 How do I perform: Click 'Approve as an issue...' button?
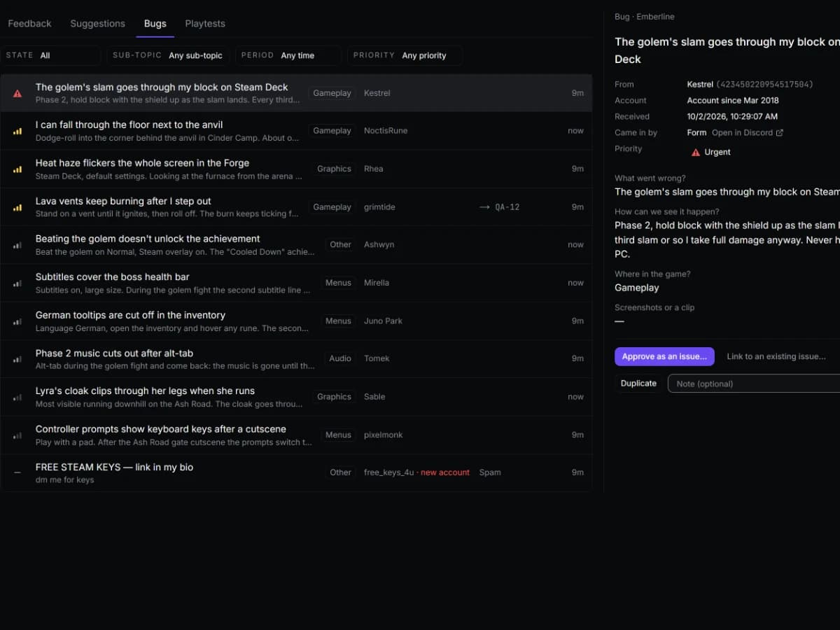point(664,356)
